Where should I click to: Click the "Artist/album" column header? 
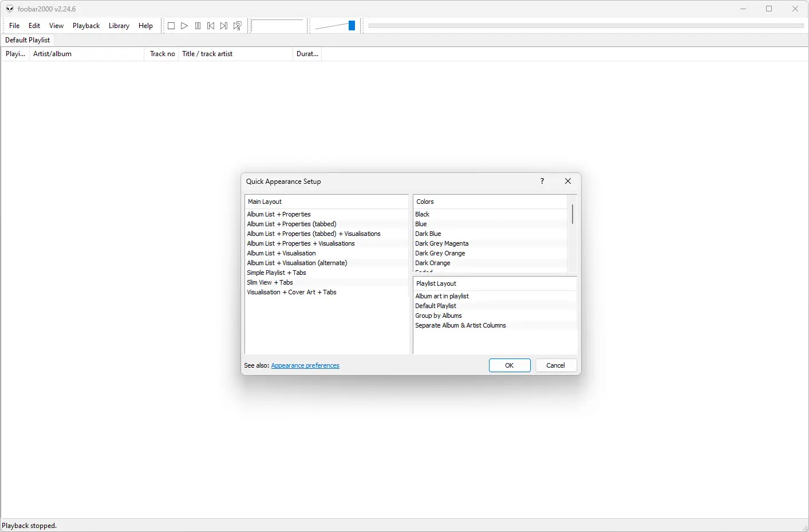click(86, 54)
